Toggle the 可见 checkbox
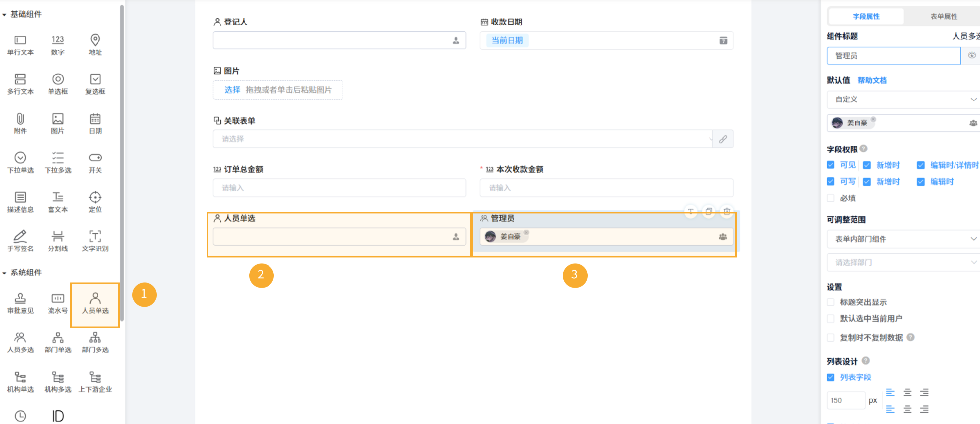980x424 pixels. tap(831, 165)
